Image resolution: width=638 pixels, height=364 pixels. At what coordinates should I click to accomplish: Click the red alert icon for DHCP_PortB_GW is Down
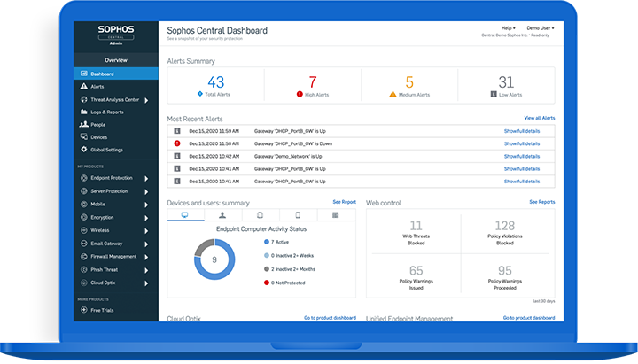tap(177, 143)
